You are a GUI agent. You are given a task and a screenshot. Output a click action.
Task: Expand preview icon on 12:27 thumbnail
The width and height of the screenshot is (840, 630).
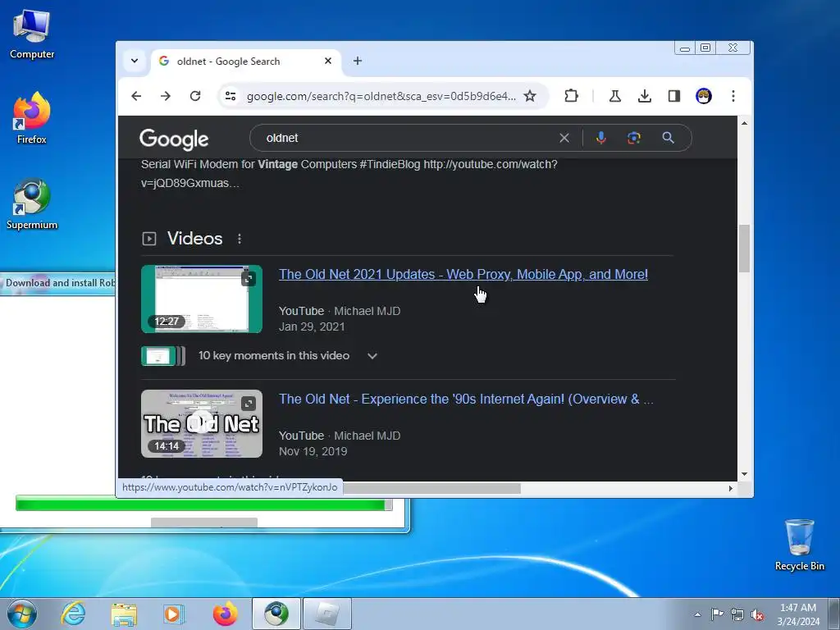coord(249,279)
